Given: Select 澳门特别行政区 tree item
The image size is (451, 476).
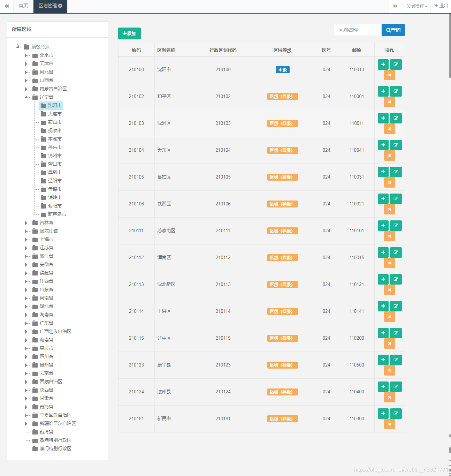Looking at the screenshot, I should coord(55,449).
